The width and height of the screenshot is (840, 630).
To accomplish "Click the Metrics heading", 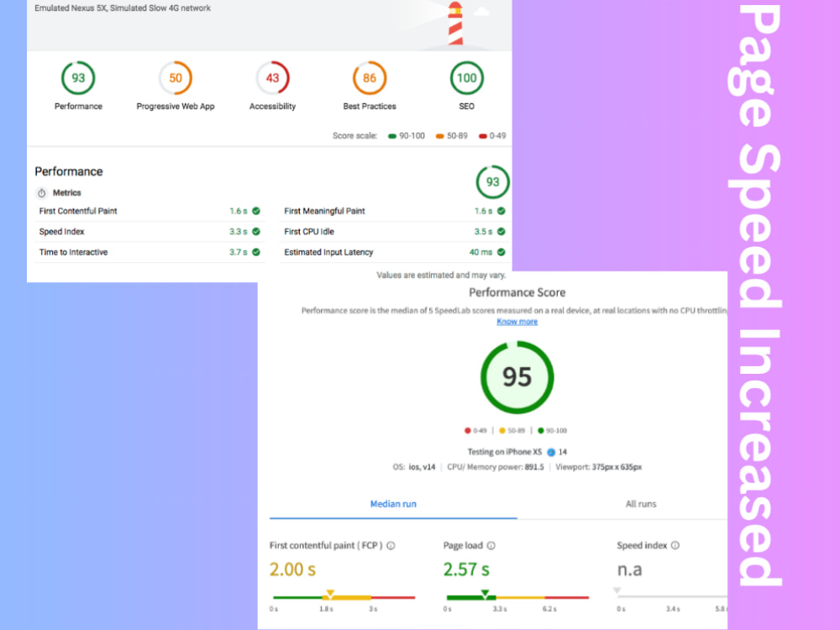I will [x=67, y=193].
